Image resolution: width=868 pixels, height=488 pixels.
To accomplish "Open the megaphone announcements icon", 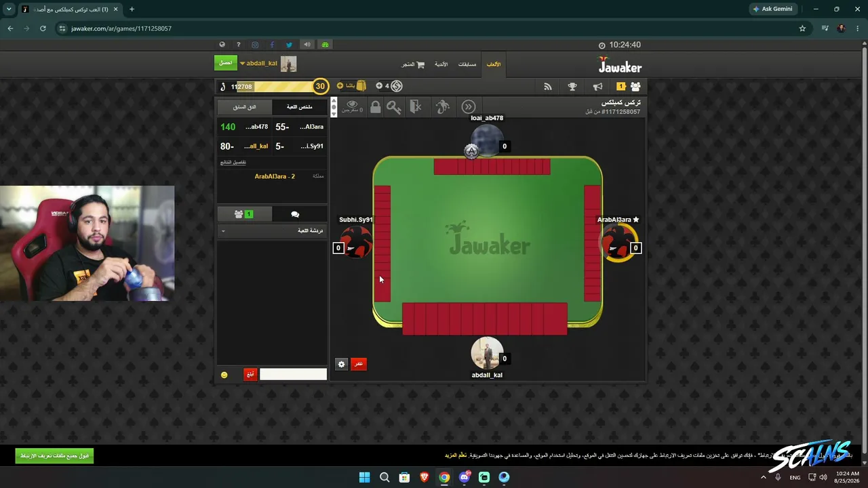I will point(597,87).
